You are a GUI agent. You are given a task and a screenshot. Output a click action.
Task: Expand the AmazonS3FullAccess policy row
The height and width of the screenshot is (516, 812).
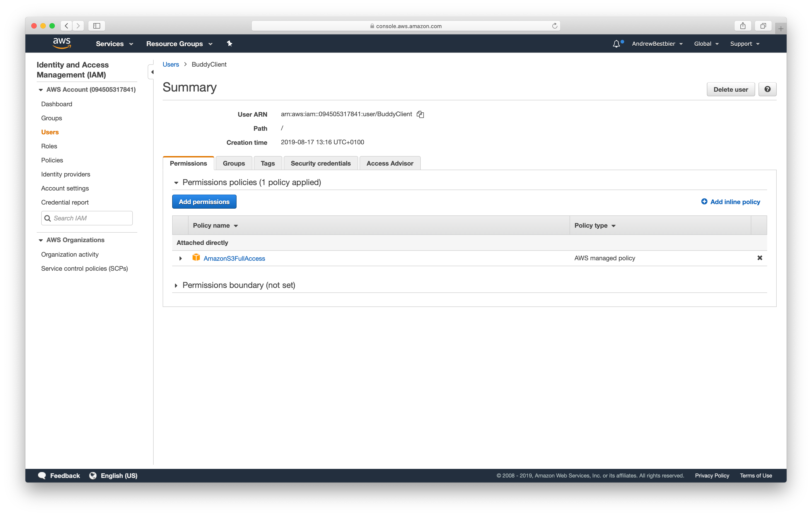click(x=180, y=258)
